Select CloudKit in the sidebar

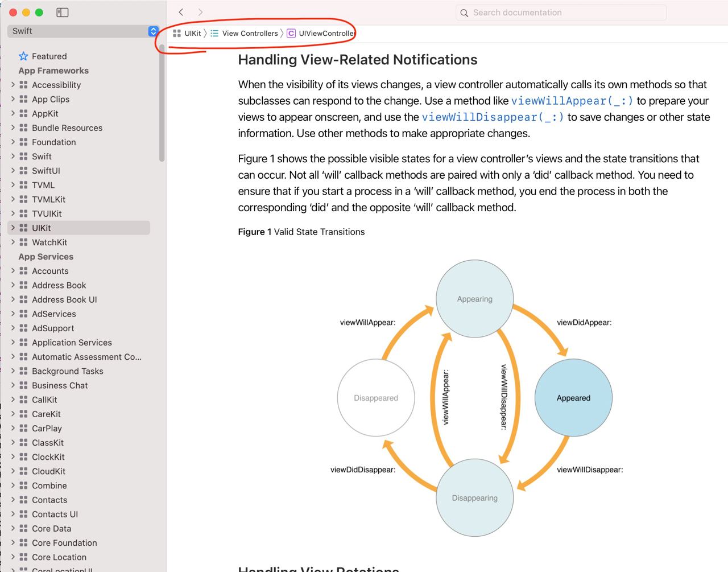point(48,471)
